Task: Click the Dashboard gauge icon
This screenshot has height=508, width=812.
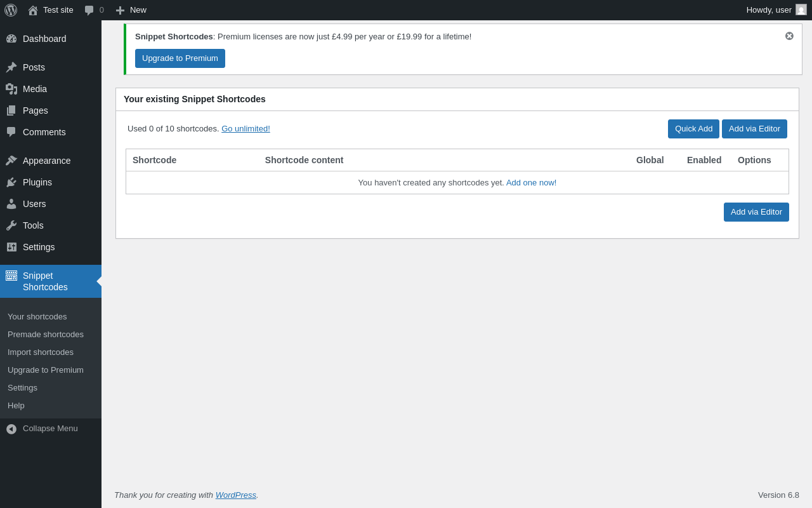Action: tap(11, 39)
